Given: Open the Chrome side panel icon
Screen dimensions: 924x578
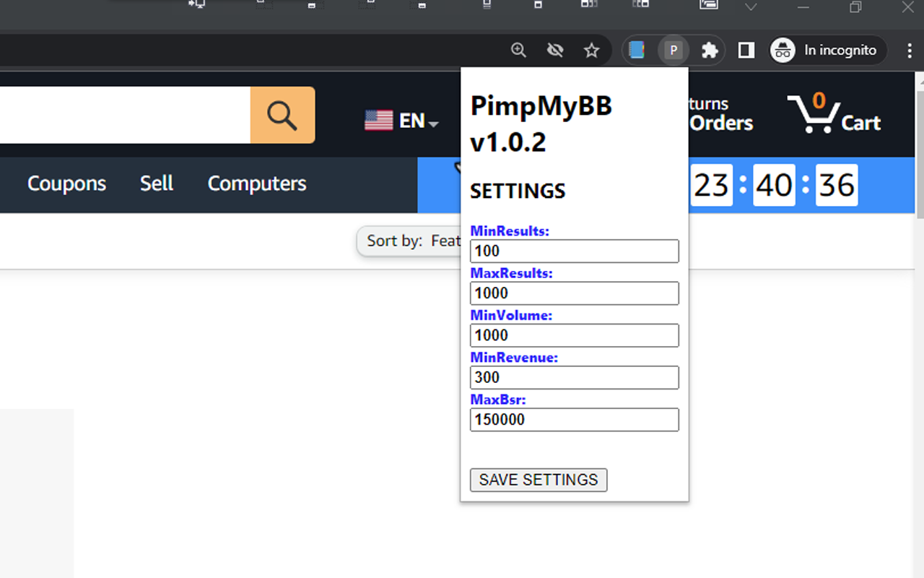Looking at the screenshot, I should pos(746,50).
